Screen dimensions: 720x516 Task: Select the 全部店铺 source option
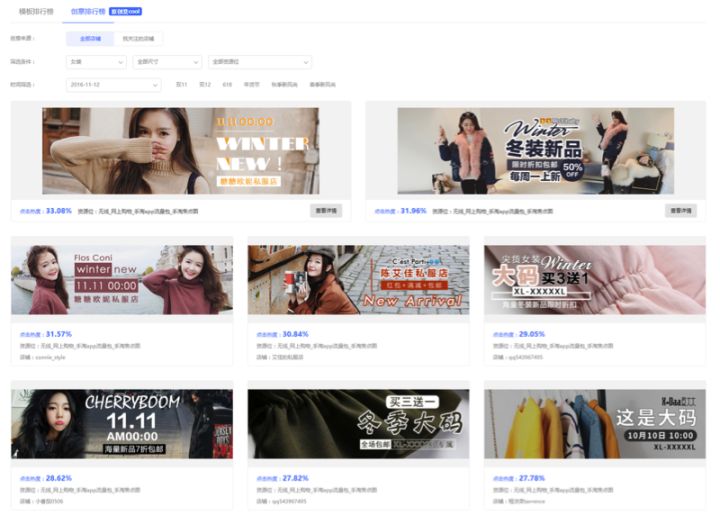(91, 38)
